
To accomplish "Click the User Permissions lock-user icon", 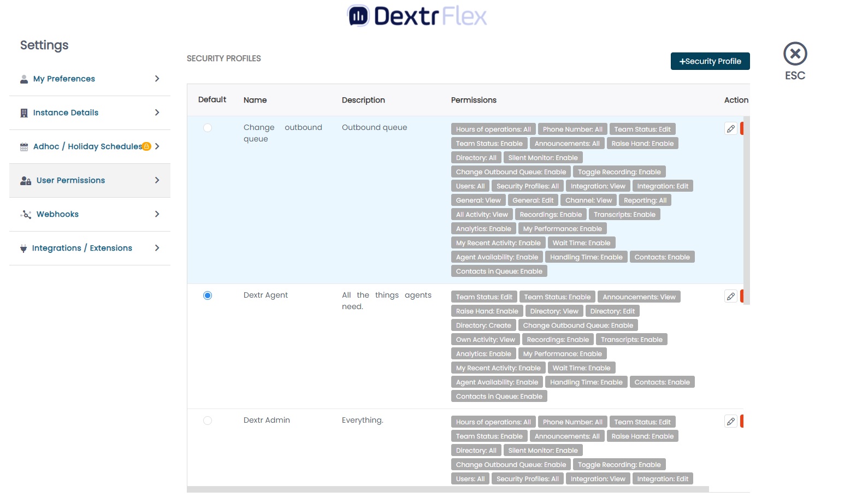I will (26, 181).
